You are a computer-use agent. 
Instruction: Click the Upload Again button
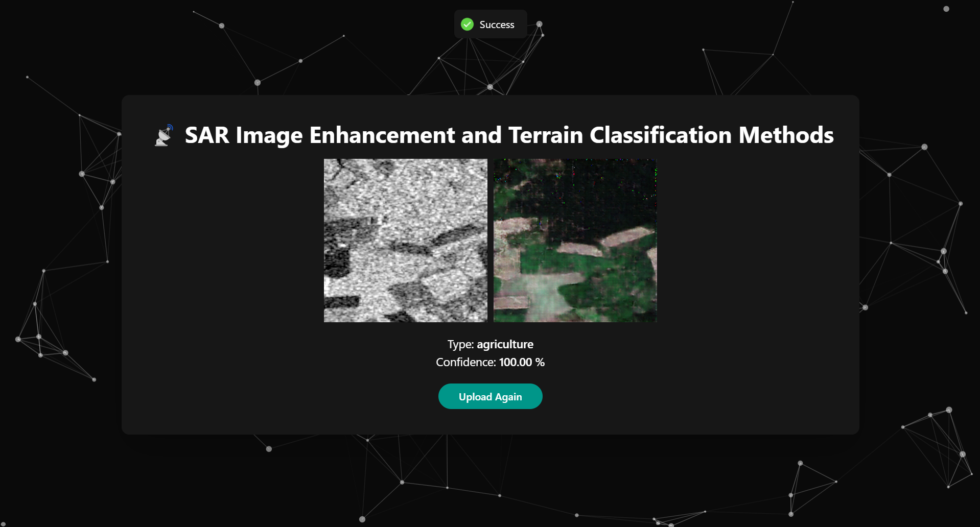pos(490,396)
